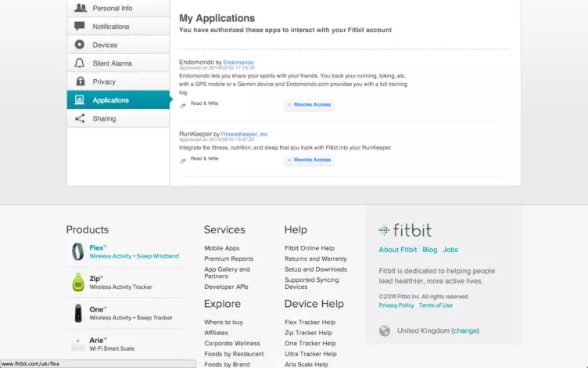The width and height of the screenshot is (588, 368).
Task: Switch to Privacy settings
Action: [119, 81]
